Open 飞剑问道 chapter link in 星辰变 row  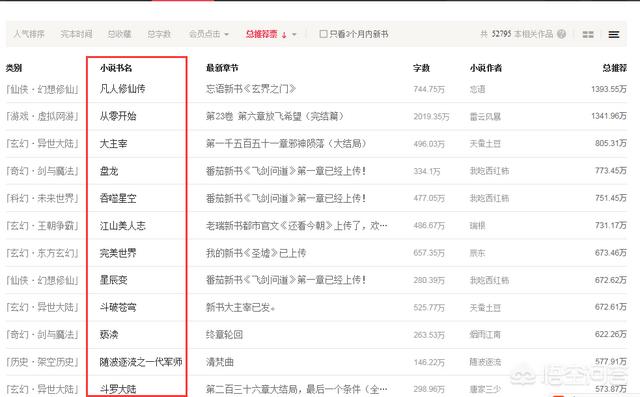[286, 280]
